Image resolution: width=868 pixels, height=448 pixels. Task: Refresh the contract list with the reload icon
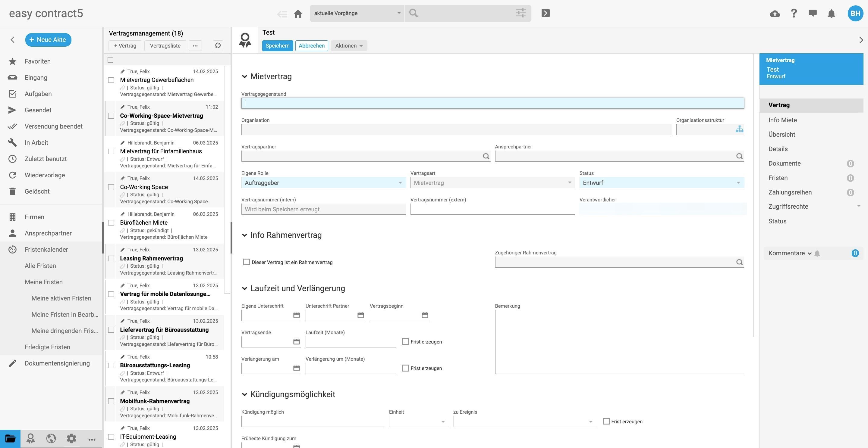[x=217, y=45]
